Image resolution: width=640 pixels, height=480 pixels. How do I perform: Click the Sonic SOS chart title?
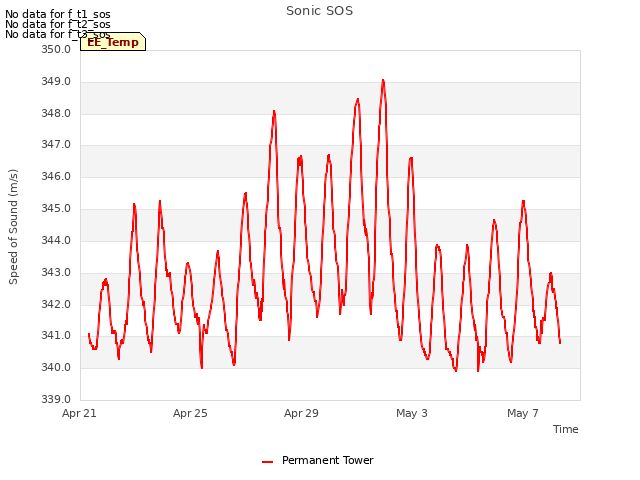[x=319, y=11]
